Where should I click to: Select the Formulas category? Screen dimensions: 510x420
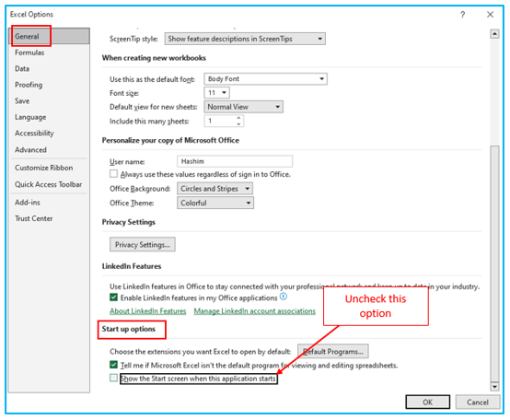pyautogui.click(x=29, y=52)
